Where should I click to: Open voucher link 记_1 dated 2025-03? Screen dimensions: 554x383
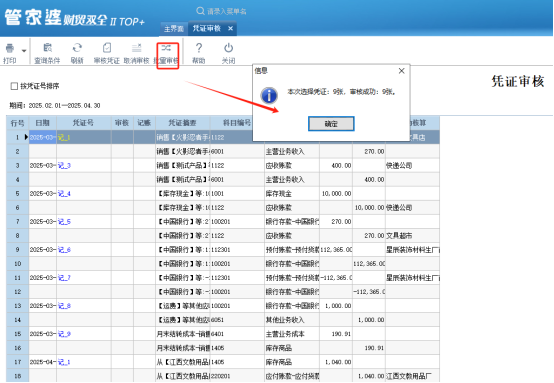point(64,137)
